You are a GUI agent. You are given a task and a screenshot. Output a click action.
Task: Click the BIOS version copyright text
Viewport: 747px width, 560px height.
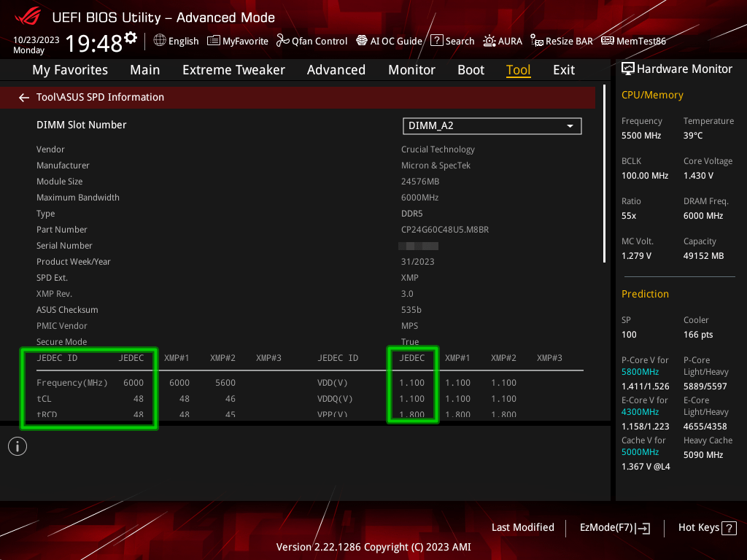(373, 547)
